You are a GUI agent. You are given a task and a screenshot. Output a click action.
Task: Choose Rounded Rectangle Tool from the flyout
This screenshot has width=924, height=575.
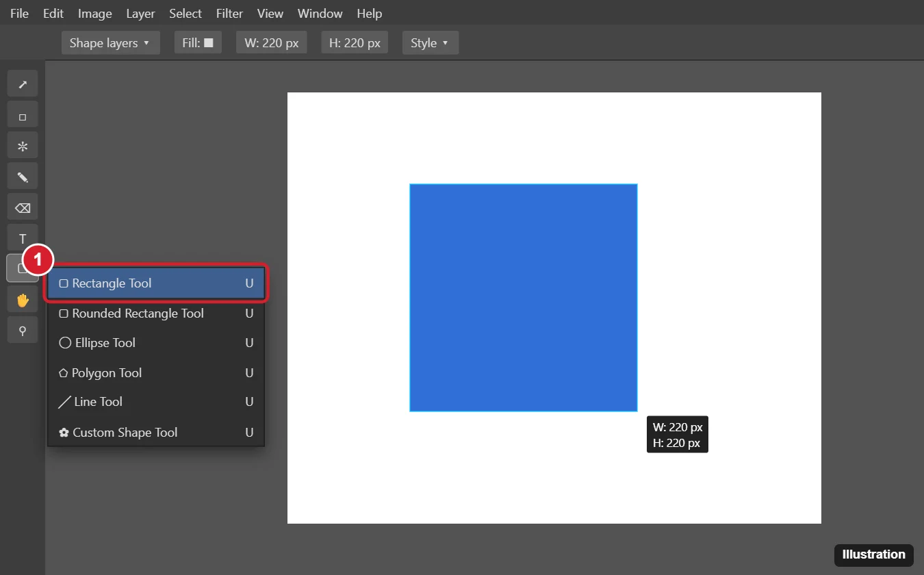(156, 314)
